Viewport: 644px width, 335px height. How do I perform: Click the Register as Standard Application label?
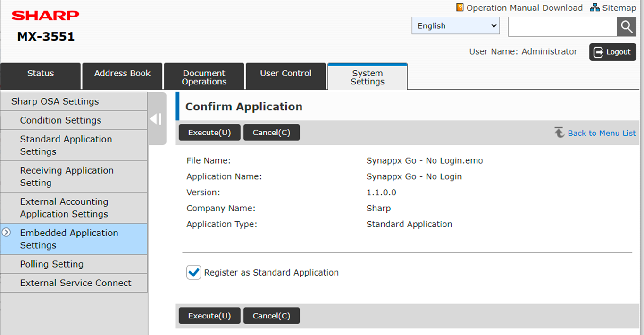pos(271,272)
